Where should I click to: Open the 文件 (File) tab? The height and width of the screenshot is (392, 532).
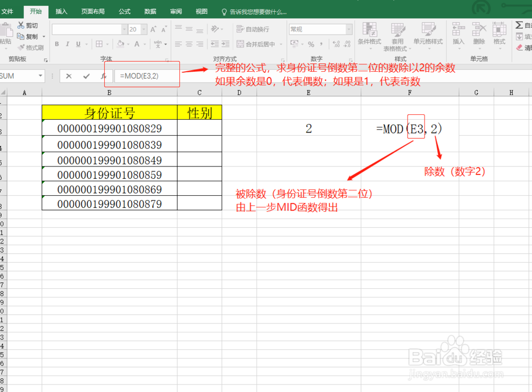click(x=7, y=12)
